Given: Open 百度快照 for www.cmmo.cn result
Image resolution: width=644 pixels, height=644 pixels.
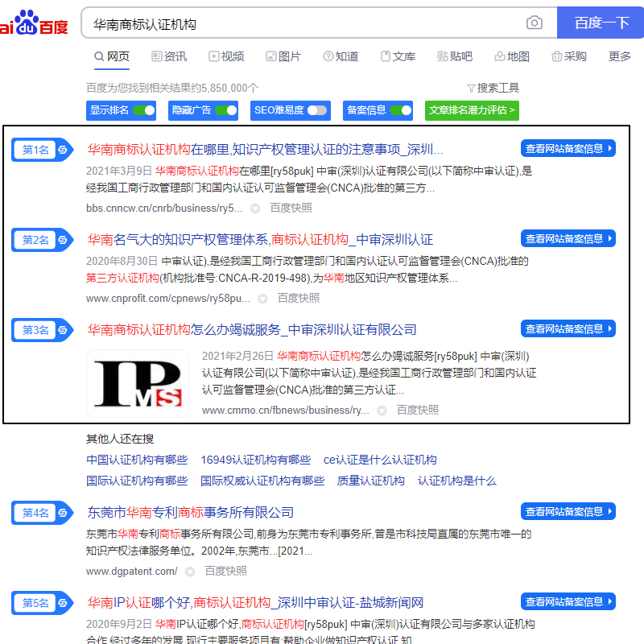Looking at the screenshot, I should tap(417, 411).
